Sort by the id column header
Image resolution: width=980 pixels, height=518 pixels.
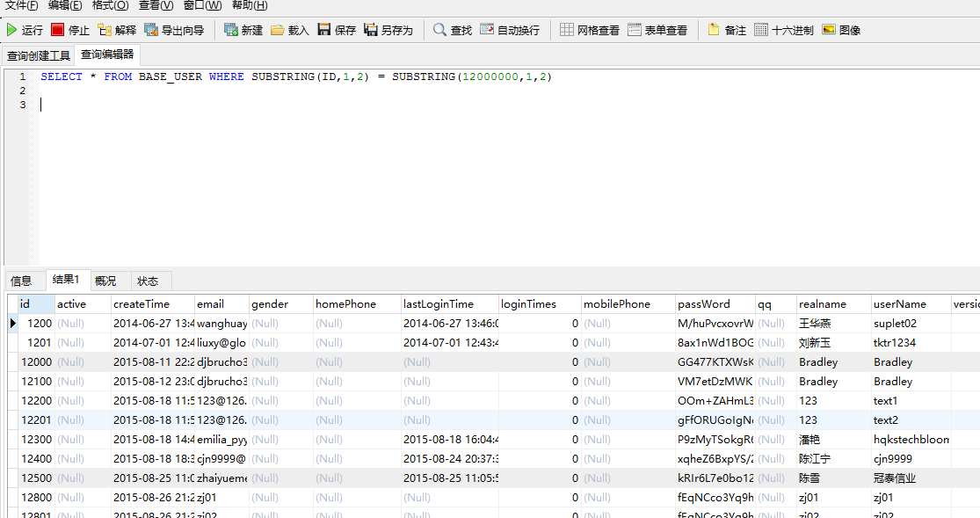click(36, 304)
